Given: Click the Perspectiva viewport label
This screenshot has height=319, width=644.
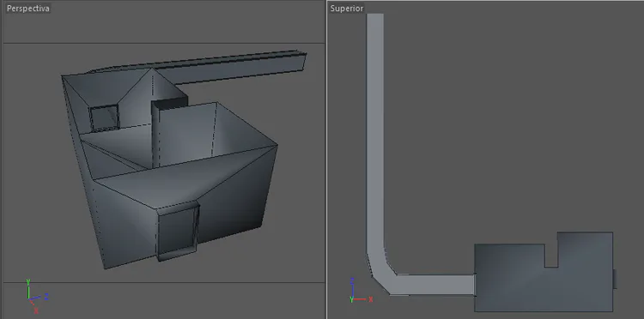Looking at the screenshot, I should coord(28,9).
